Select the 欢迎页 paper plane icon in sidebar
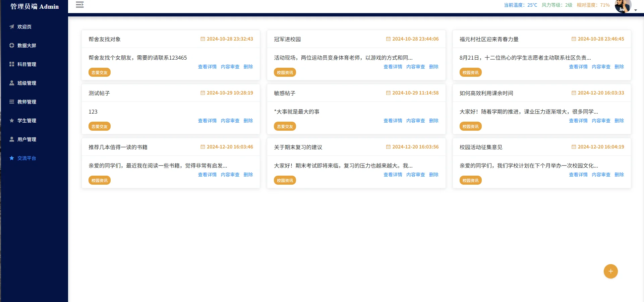644x302 pixels. pos(12,27)
